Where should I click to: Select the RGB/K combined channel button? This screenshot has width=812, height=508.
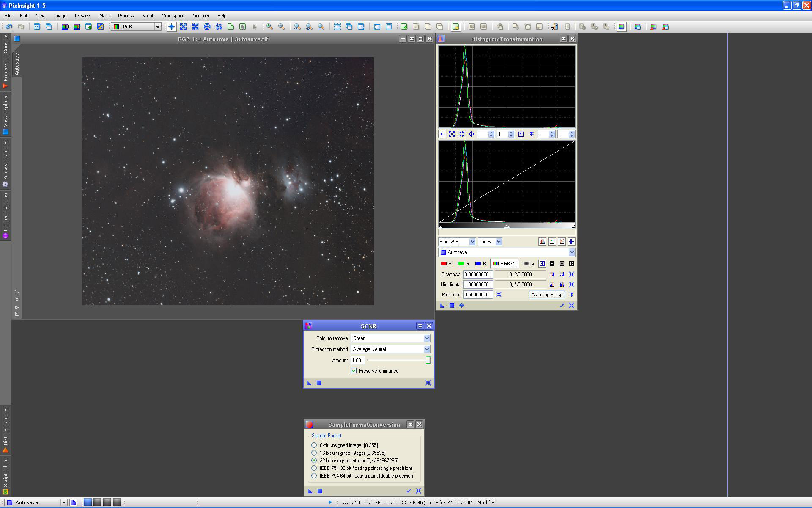pyautogui.click(x=504, y=264)
